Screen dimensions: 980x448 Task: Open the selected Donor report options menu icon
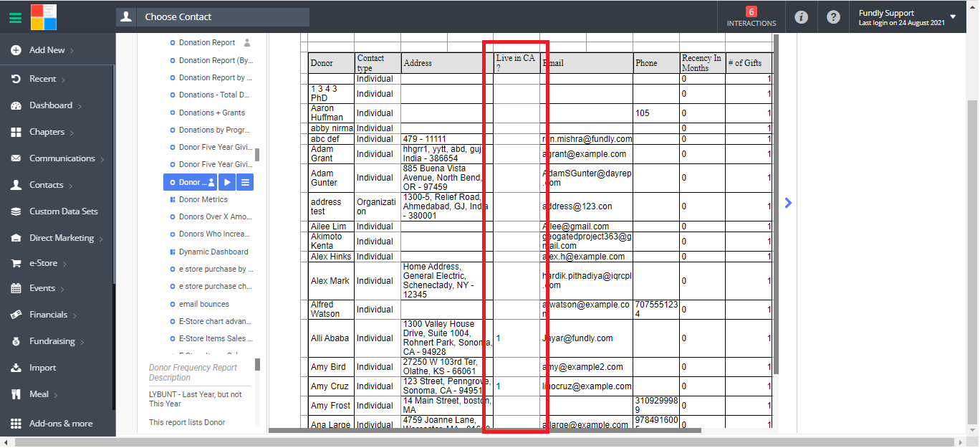245,182
